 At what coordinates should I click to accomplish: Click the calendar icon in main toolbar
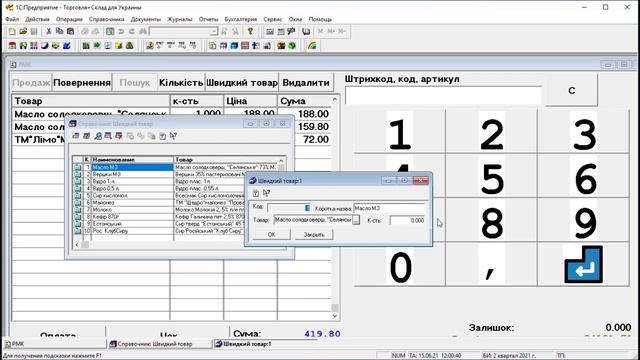click(x=281, y=31)
